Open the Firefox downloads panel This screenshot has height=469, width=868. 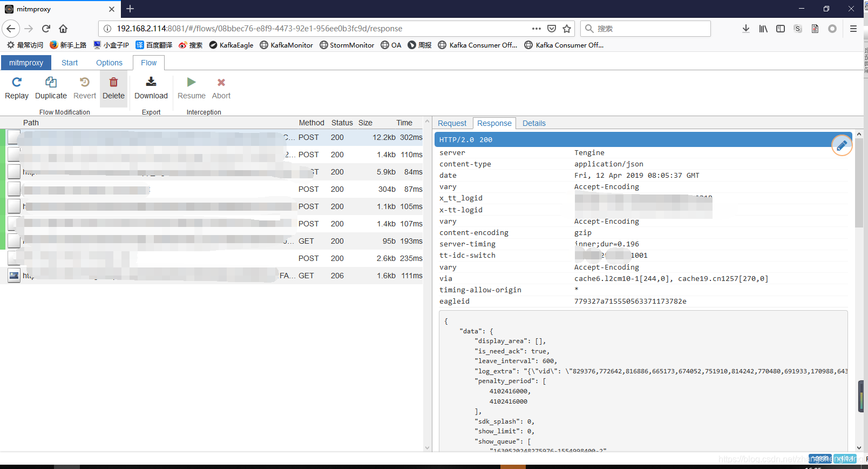point(746,29)
